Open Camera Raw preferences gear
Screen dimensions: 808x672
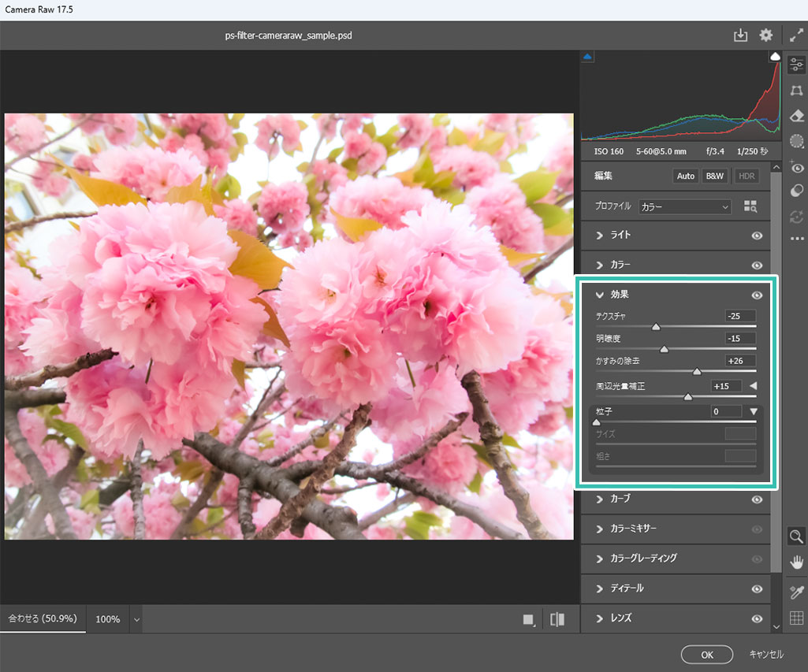[x=765, y=35]
